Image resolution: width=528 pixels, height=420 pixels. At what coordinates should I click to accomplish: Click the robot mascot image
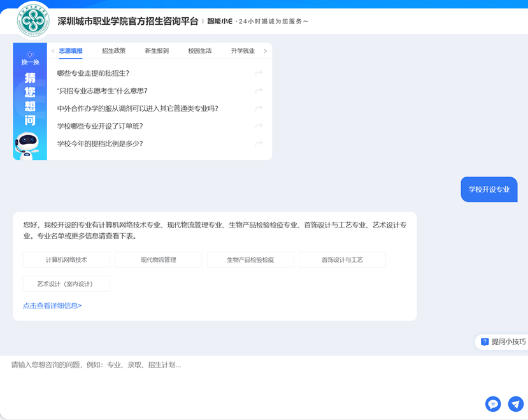(x=29, y=144)
